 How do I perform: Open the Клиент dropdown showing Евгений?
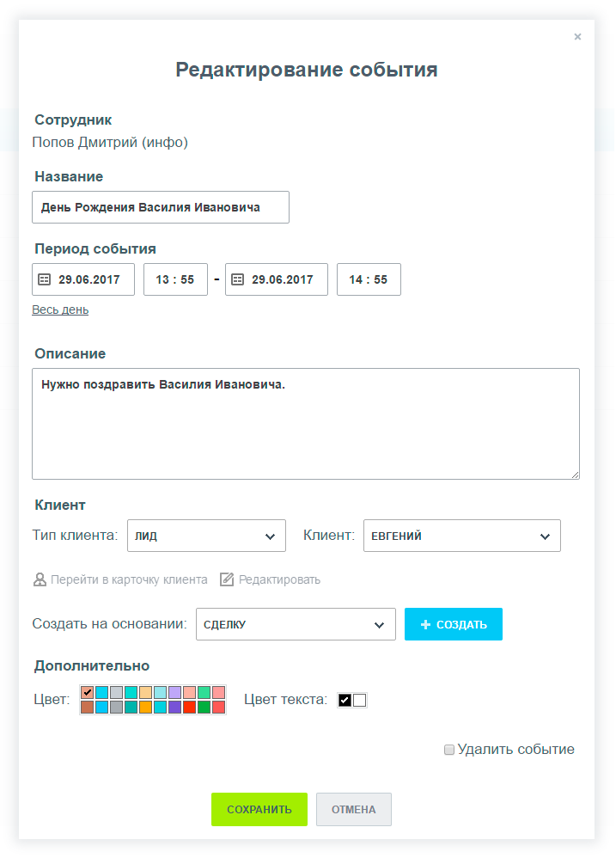pyautogui.click(x=461, y=536)
